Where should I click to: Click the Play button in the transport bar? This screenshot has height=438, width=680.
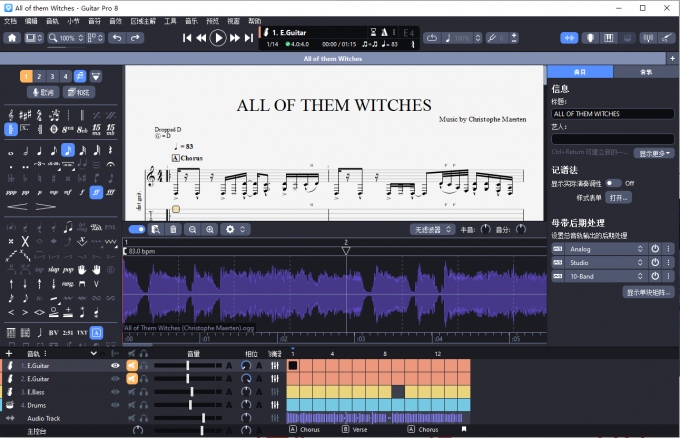point(218,38)
